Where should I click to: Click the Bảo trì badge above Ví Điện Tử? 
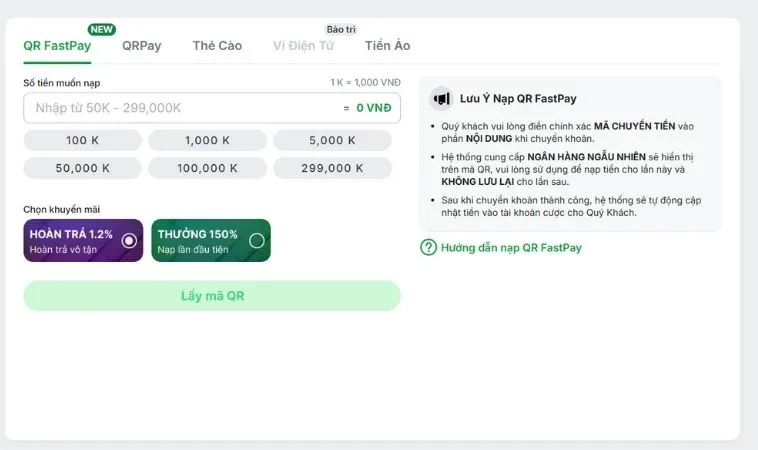click(341, 29)
